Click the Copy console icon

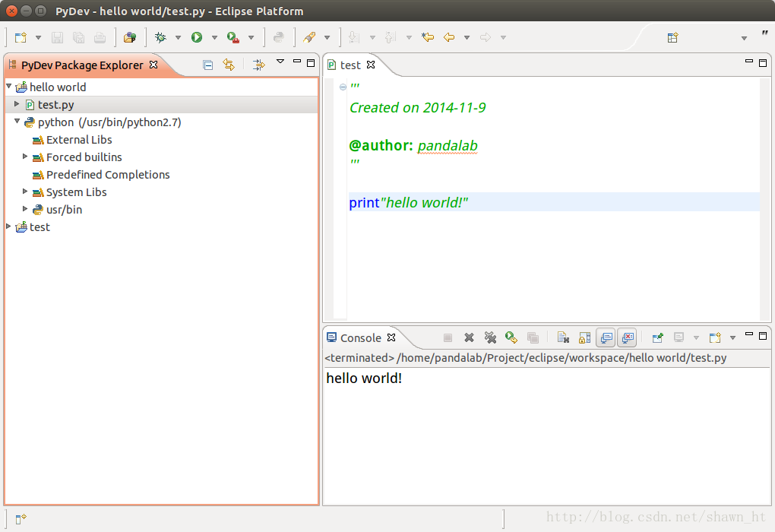tap(533, 337)
